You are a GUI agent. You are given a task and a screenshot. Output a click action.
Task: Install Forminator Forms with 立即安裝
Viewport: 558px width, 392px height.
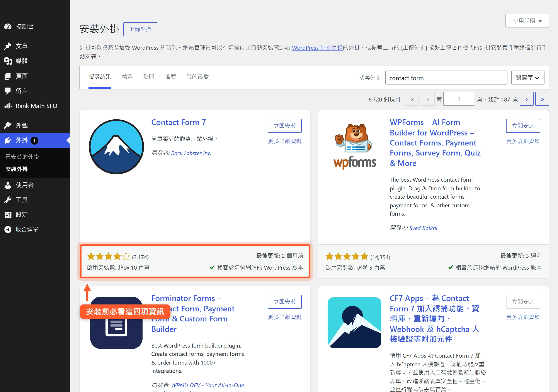click(285, 302)
